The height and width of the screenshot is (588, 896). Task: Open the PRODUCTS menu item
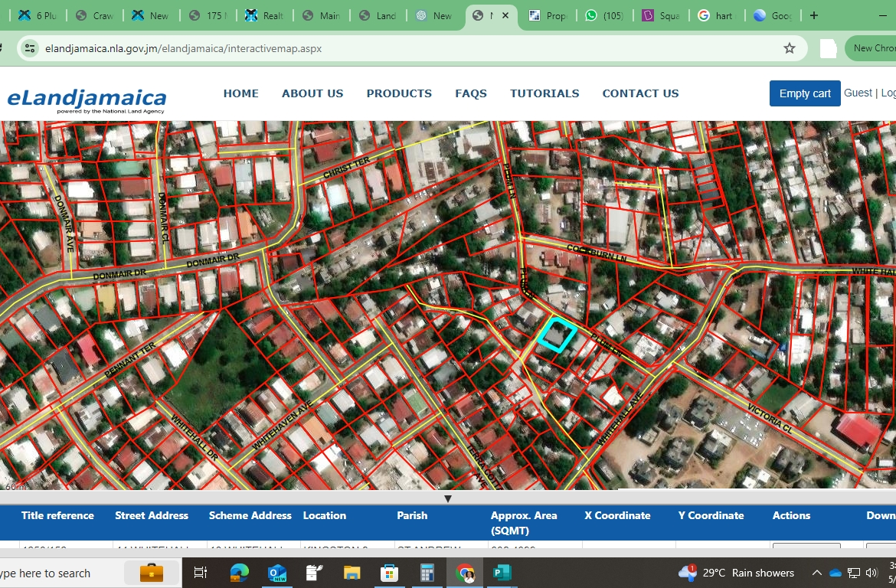point(399,93)
